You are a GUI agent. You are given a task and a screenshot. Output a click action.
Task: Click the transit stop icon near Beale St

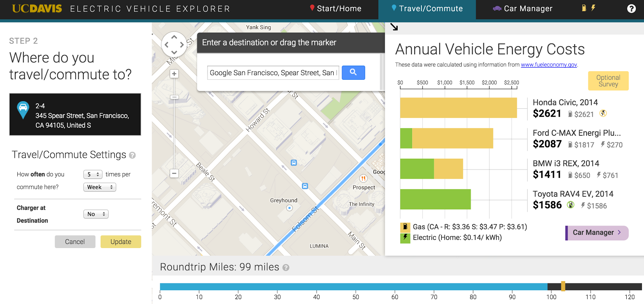click(x=294, y=163)
